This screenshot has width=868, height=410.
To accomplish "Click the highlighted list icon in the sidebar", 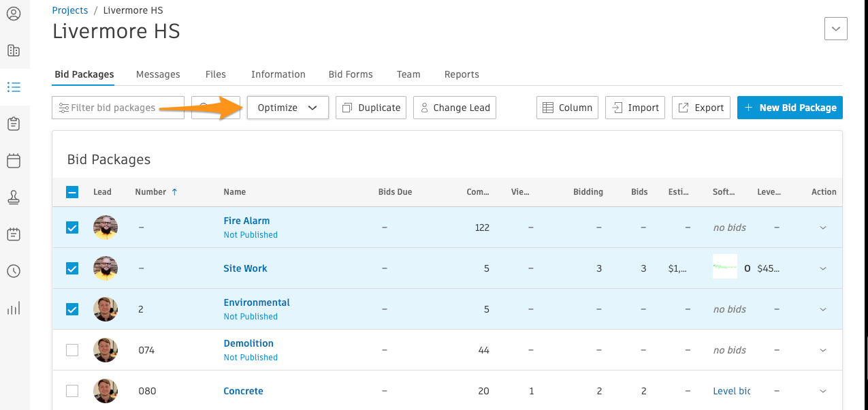I will pos(14,87).
